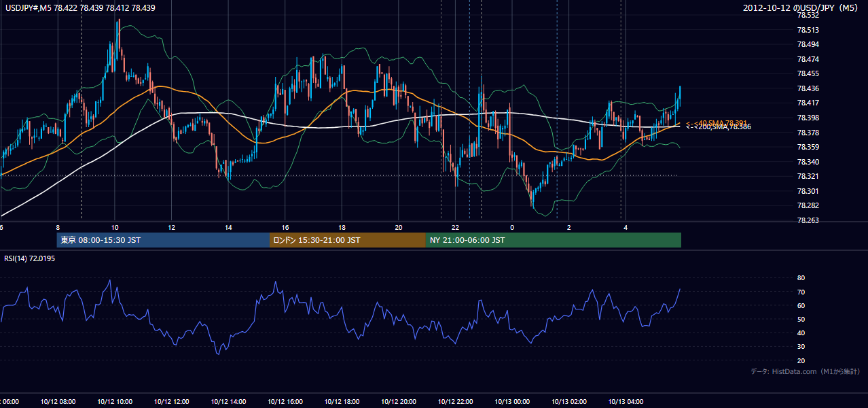868x408 pixels.
Task: Click the 2012-10-12 USD/JPY (M5) chart title
Action: tap(801, 8)
